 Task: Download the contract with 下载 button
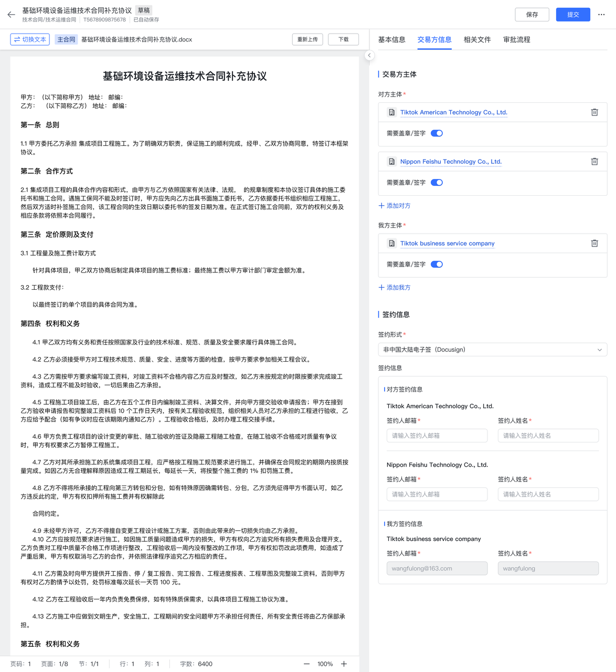343,39
